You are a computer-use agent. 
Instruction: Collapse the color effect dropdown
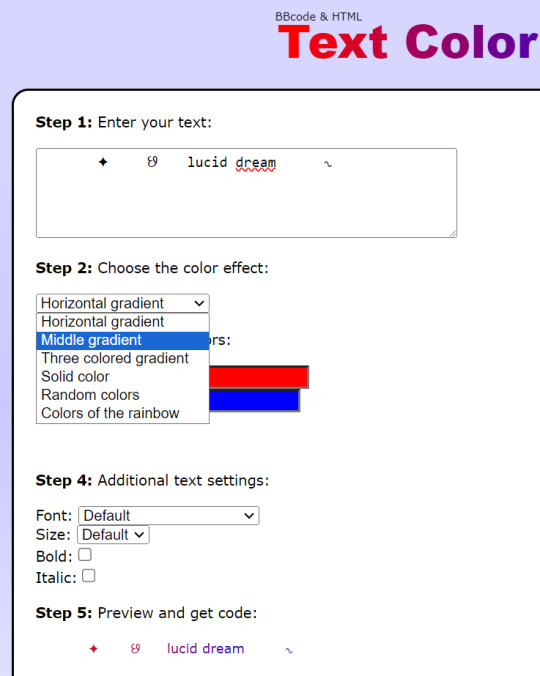(123, 303)
